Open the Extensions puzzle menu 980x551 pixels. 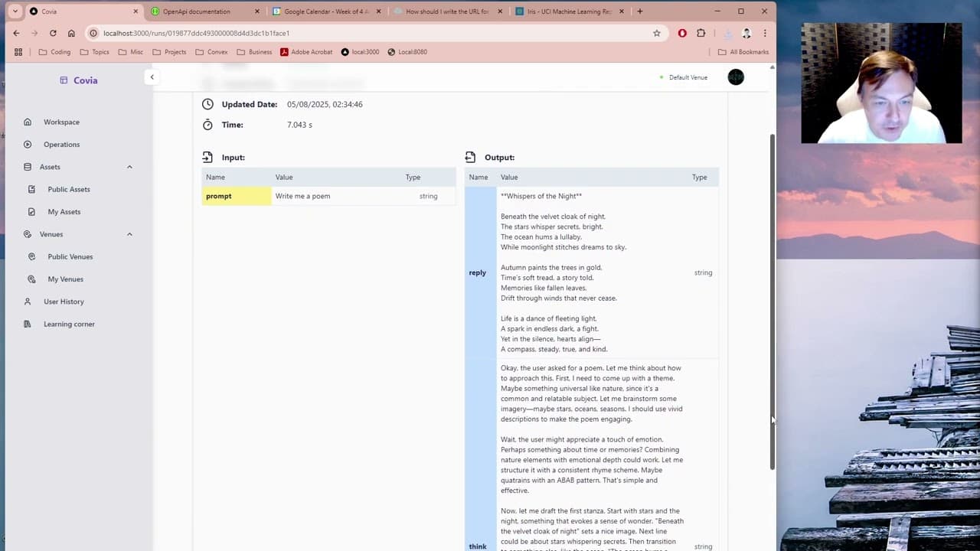(x=701, y=33)
